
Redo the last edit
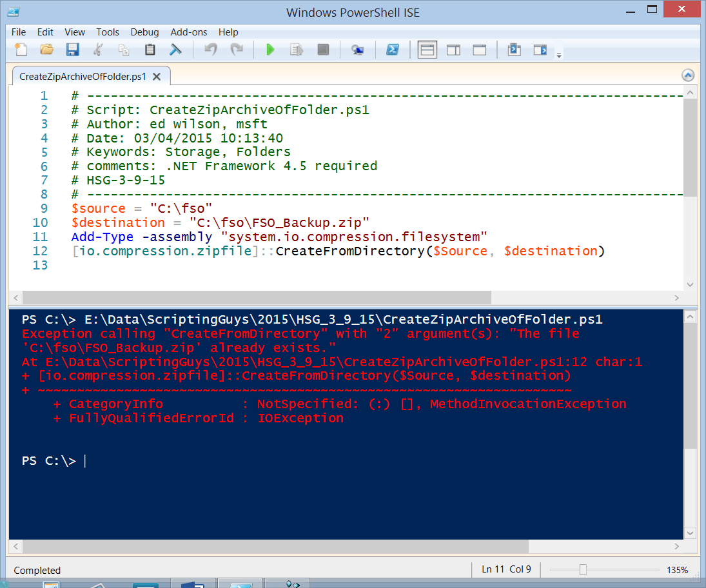(237, 50)
